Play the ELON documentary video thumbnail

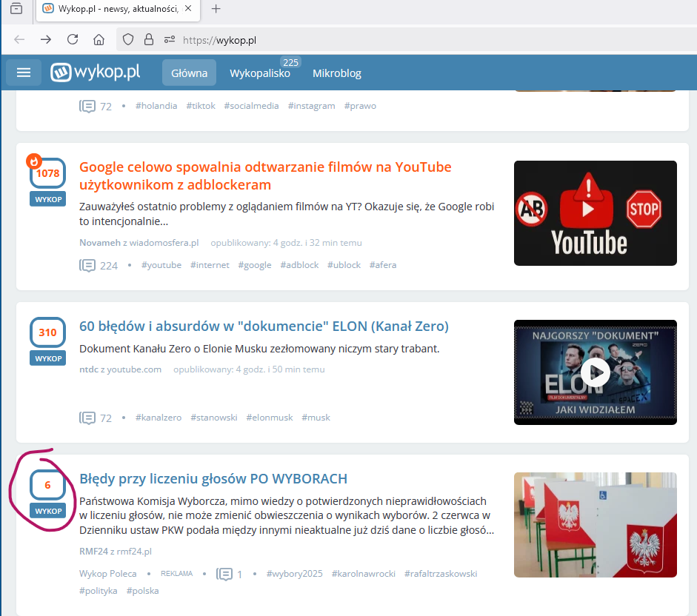pos(595,372)
